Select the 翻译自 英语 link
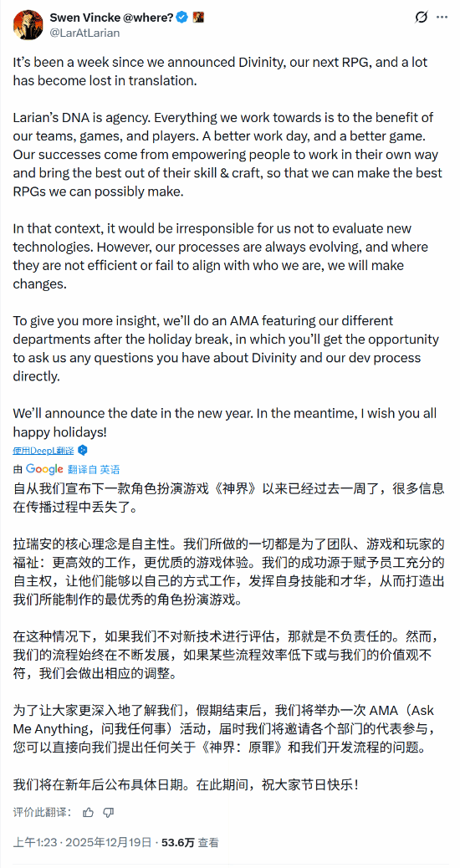460x868 pixels. click(x=94, y=469)
